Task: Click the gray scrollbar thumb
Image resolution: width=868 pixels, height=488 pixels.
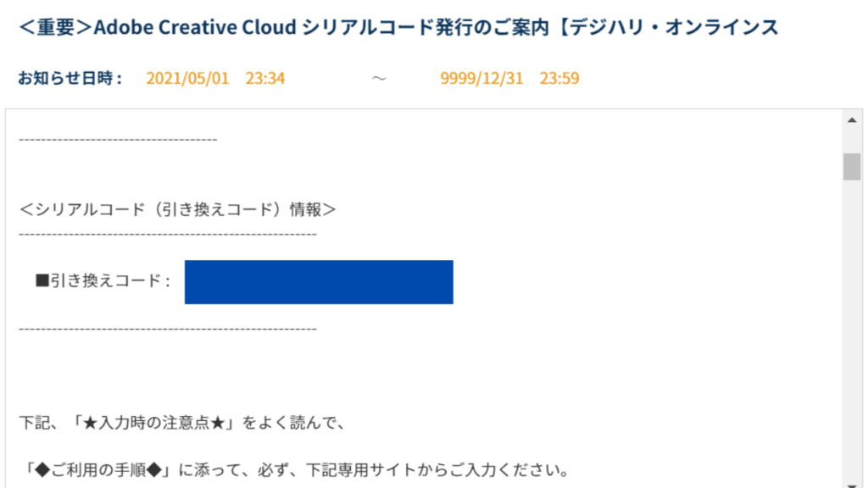Action: (852, 167)
